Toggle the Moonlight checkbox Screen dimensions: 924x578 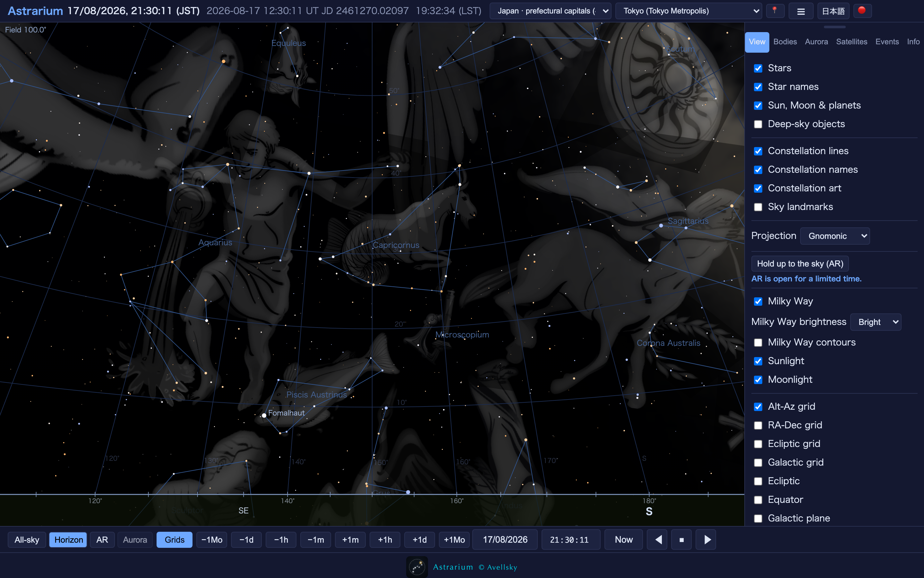tap(758, 380)
